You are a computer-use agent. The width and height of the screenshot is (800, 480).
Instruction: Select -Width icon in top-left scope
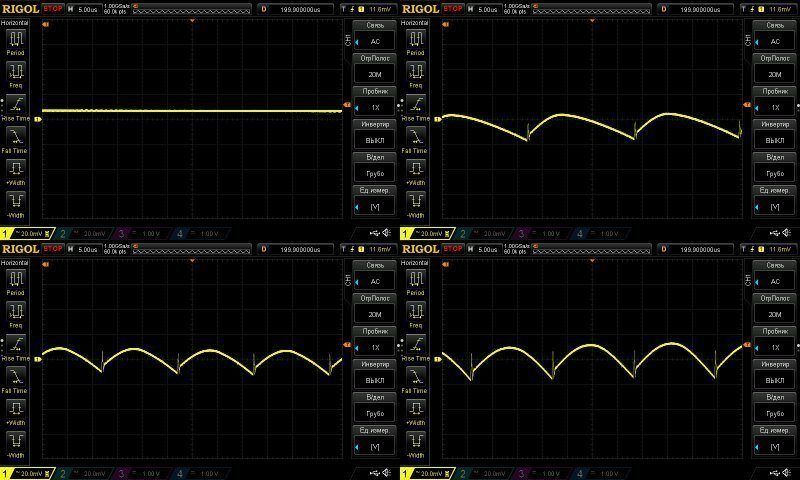(x=16, y=200)
